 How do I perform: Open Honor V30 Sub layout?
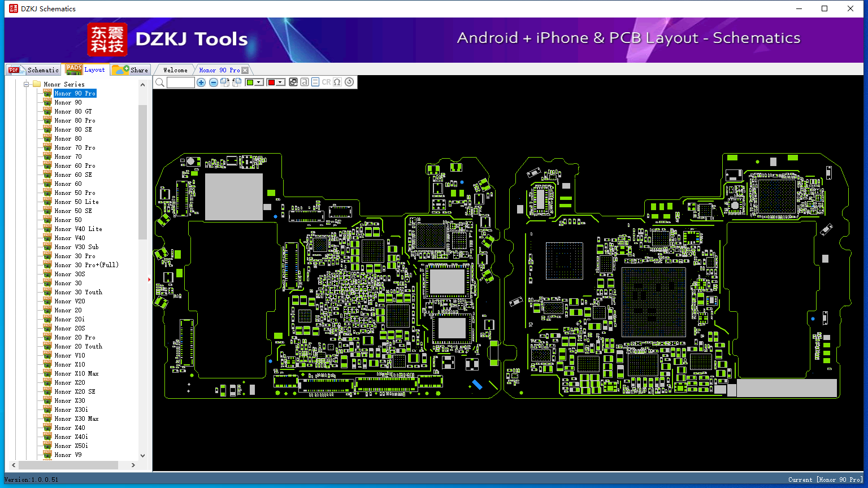coord(76,247)
